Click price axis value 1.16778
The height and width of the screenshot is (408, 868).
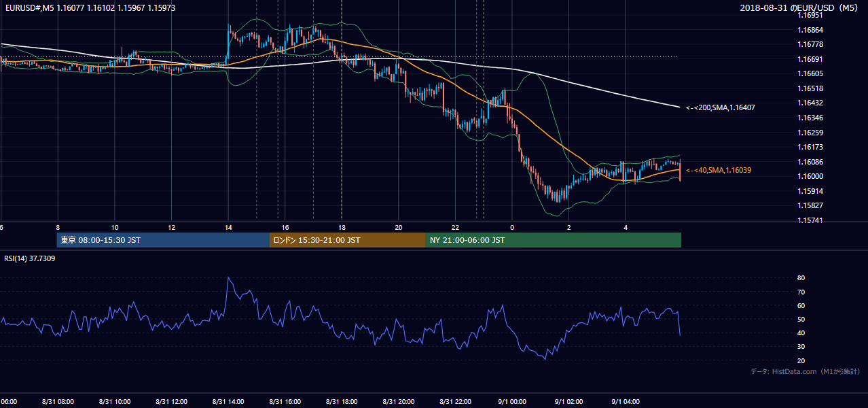click(x=810, y=44)
